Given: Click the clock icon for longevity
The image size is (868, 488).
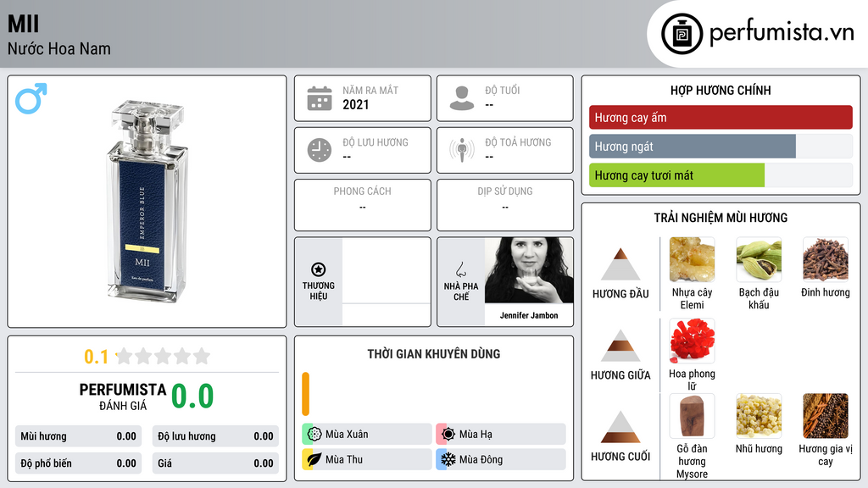Looking at the screenshot, I should [320, 150].
